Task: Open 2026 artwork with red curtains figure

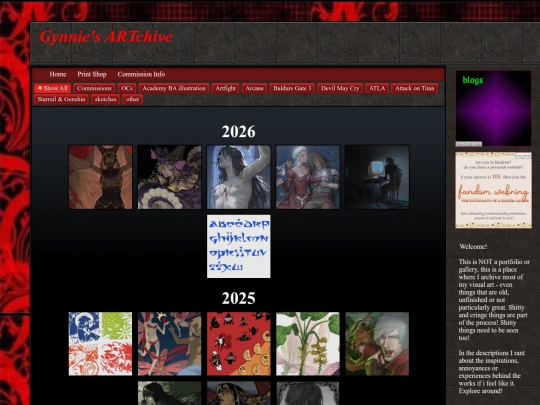Action: click(x=100, y=177)
